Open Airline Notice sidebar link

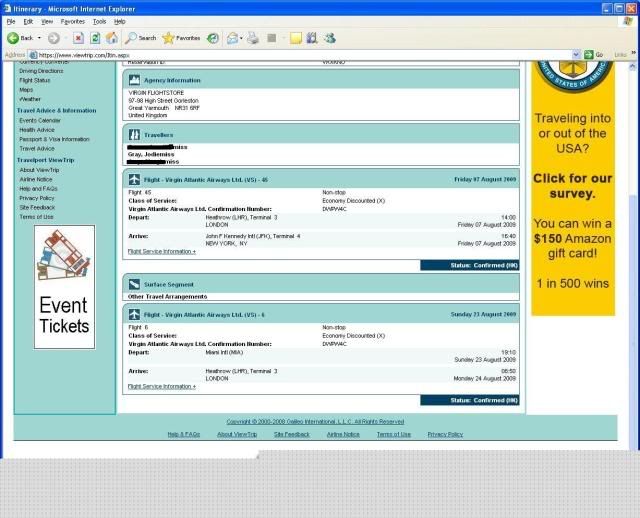coord(36,179)
